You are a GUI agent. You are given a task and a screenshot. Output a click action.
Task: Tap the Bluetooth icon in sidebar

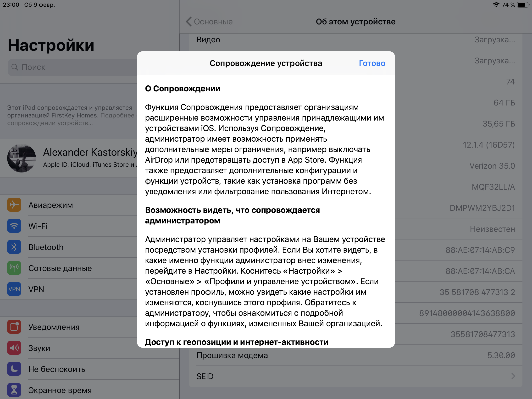point(14,247)
